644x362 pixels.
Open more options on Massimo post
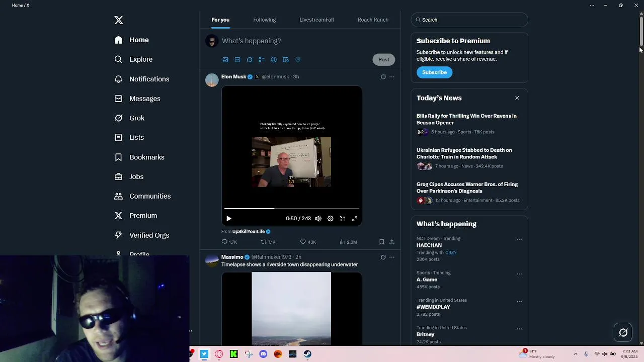pyautogui.click(x=392, y=257)
